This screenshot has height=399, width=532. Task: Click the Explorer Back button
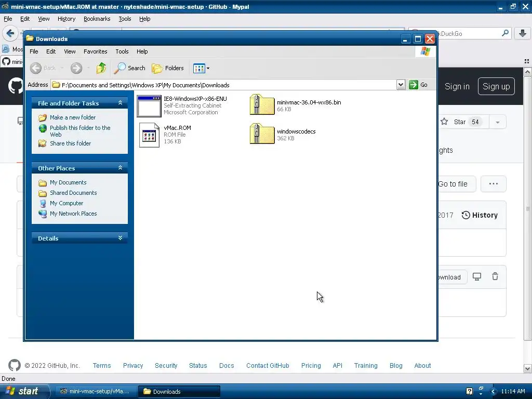coord(43,68)
